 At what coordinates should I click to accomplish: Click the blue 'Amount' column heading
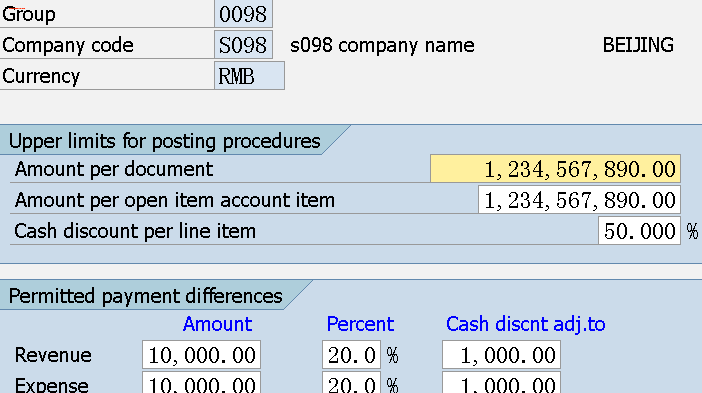(x=218, y=324)
